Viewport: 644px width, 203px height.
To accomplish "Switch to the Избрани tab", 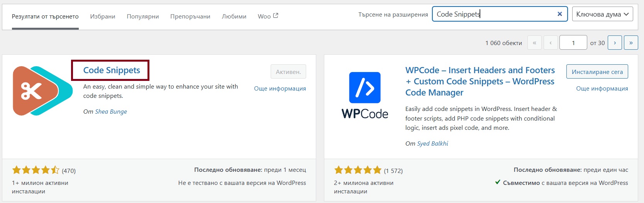I will [x=103, y=16].
